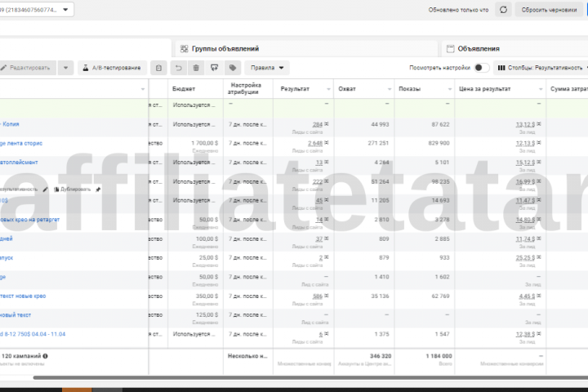
Task: Click cost value 25,25 $
Action: (x=525, y=258)
